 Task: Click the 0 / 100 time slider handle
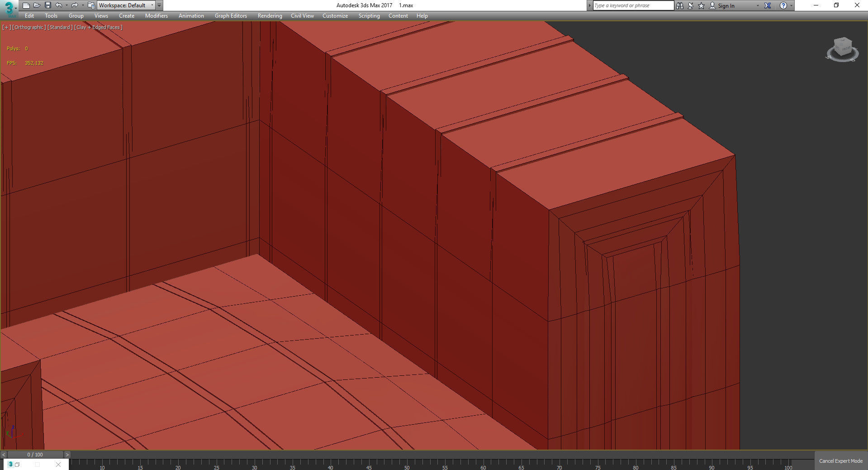pyautogui.click(x=35, y=455)
